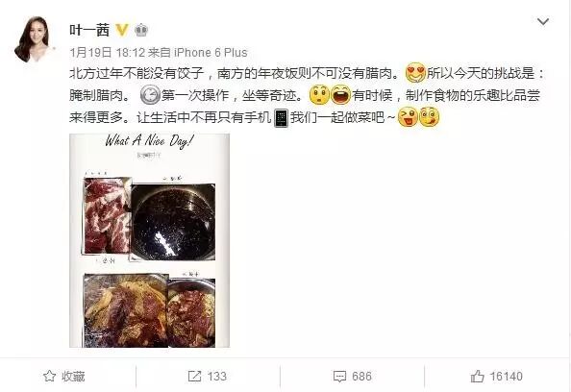Click the repost count 133

216,377
